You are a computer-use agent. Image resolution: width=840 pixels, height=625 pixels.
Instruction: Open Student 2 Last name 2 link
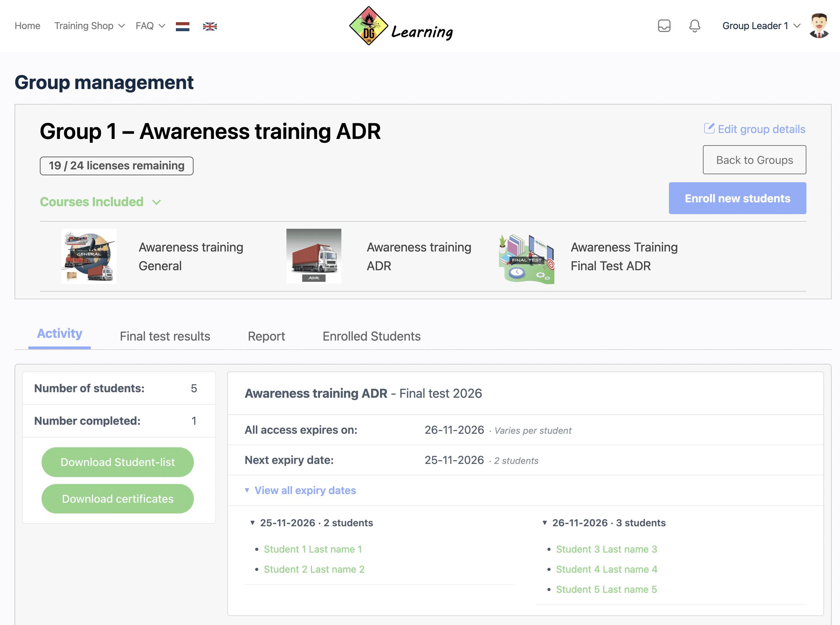[x=314, y=569]
